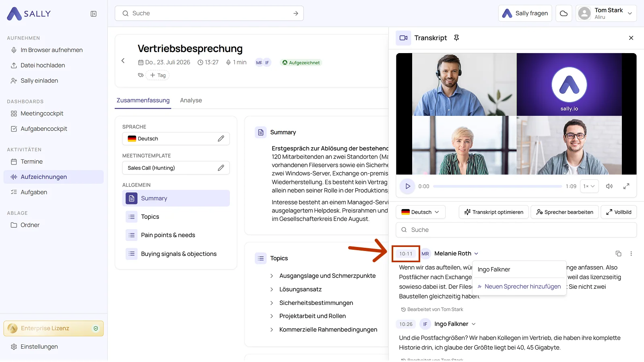Screen dimensions: 644x362
Task: Click the Sally fragen button
Action: click(x=525, y=13)
